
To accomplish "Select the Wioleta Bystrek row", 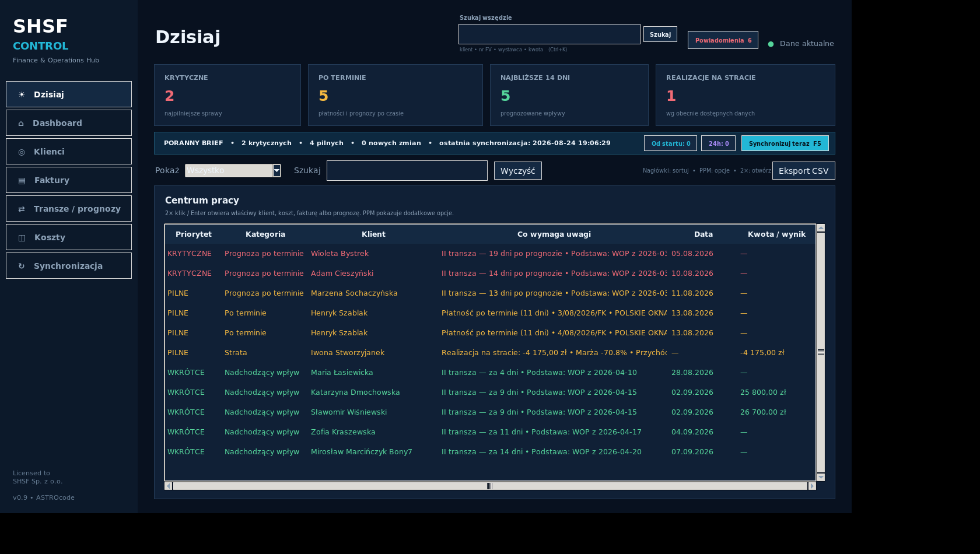I will [x=490, y=254].
